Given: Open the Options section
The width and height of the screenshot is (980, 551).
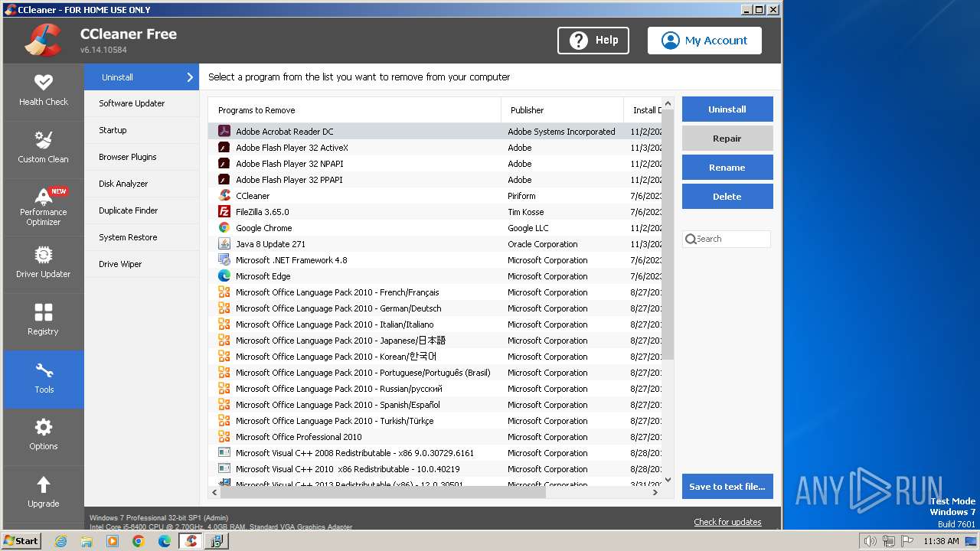Looking at the screenshot, I should tap(44, 436).
